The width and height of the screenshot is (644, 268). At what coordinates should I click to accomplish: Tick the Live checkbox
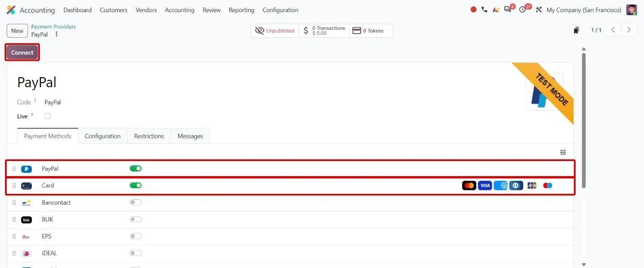coord(47,116)
